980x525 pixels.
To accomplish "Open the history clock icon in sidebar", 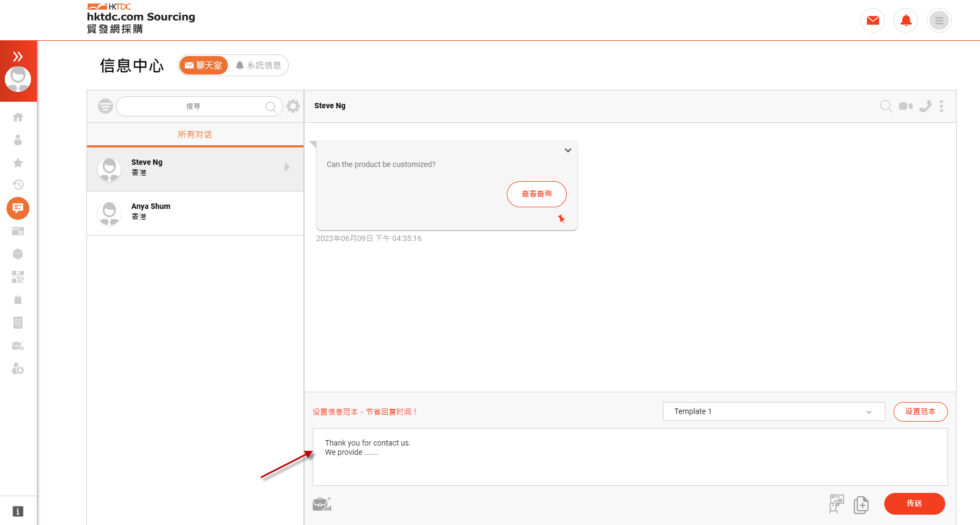I will 18,185.
